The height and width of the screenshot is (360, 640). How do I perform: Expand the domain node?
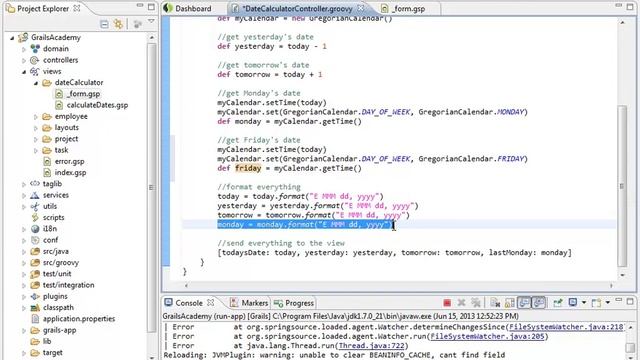click(x=24, y=49)
